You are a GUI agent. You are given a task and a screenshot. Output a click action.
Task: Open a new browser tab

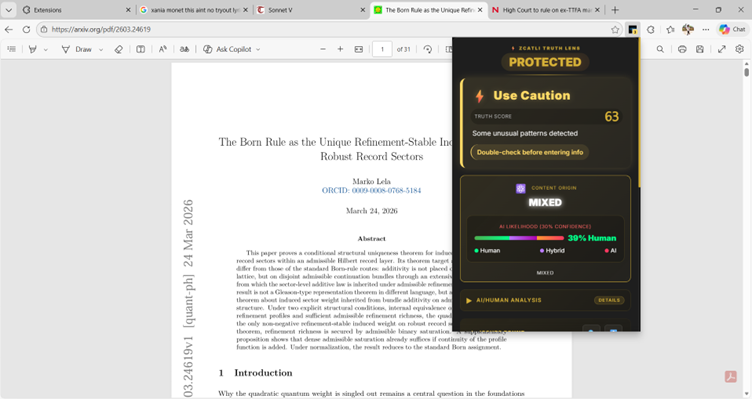(x=615, y=10)
